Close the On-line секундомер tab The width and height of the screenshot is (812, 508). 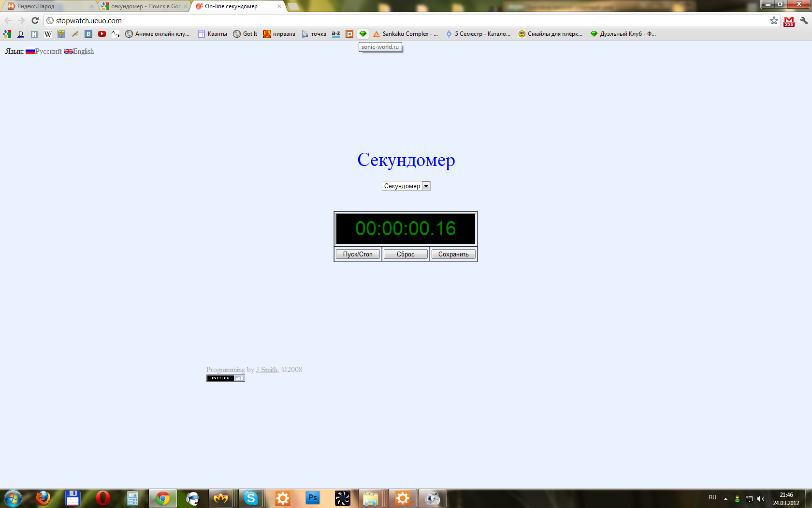pos(279,6)
